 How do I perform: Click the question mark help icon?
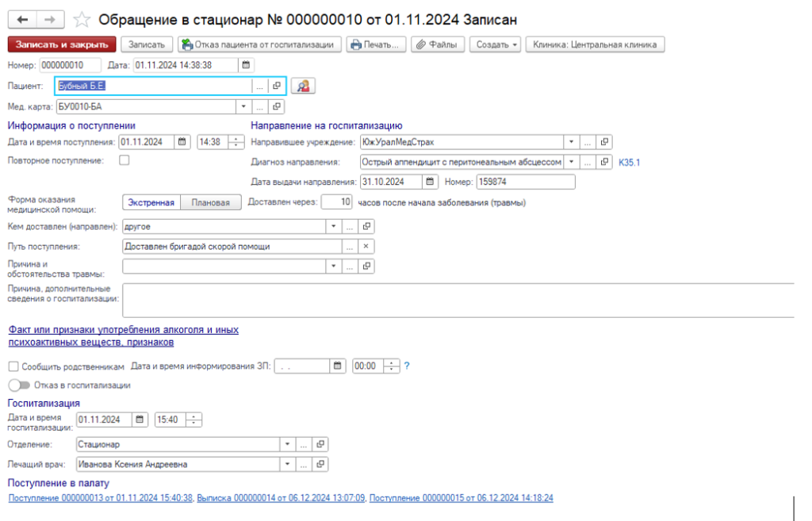coord(407,366)
